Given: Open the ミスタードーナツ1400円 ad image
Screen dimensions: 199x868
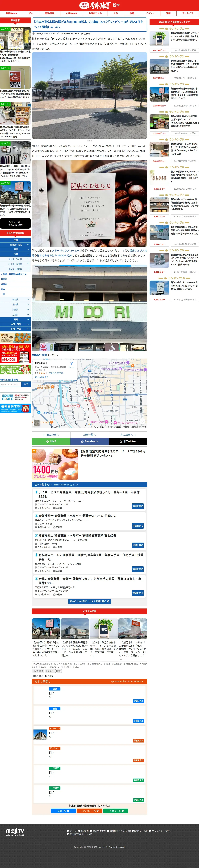Looking at the screenshot, I should (55, 464).
